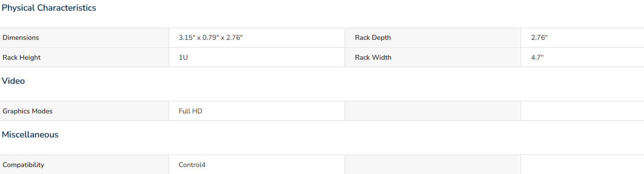Select the Full HD value
Screen dimensions: 644x174
(x=190, y=111)
